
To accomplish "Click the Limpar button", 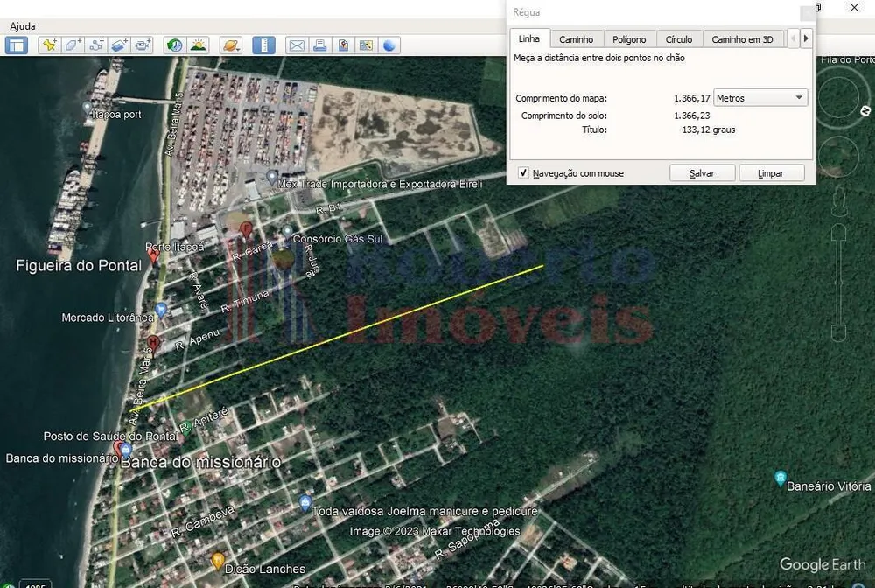I will coord(771,173).
